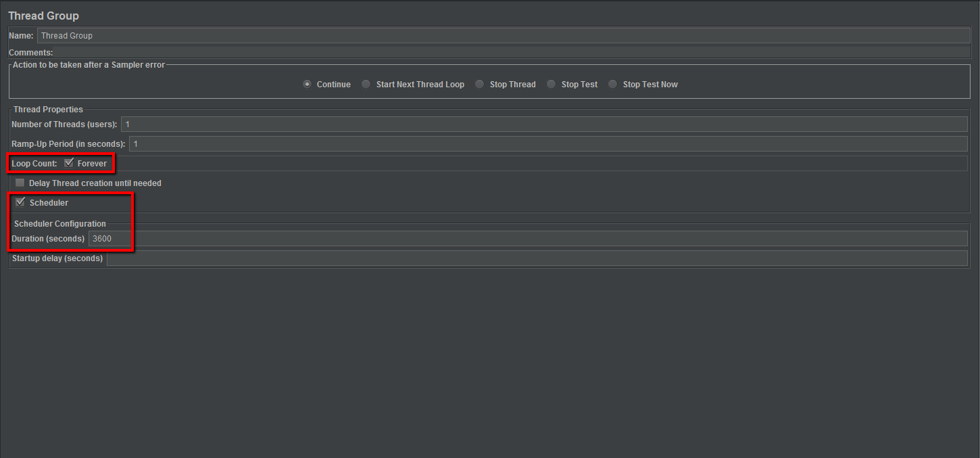This screenshot has height=458, width=980.
Task: Click the Scheduler Configuration section title
Action: tap(59, 224)
